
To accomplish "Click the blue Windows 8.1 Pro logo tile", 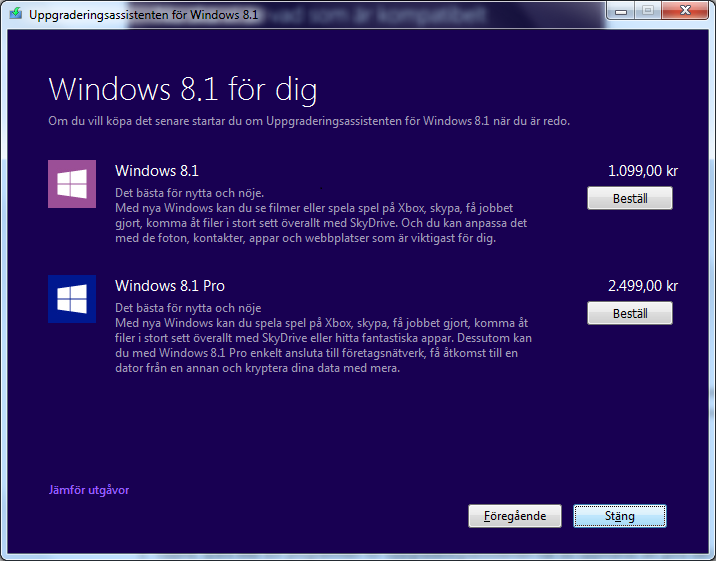I will click(72, 299).
